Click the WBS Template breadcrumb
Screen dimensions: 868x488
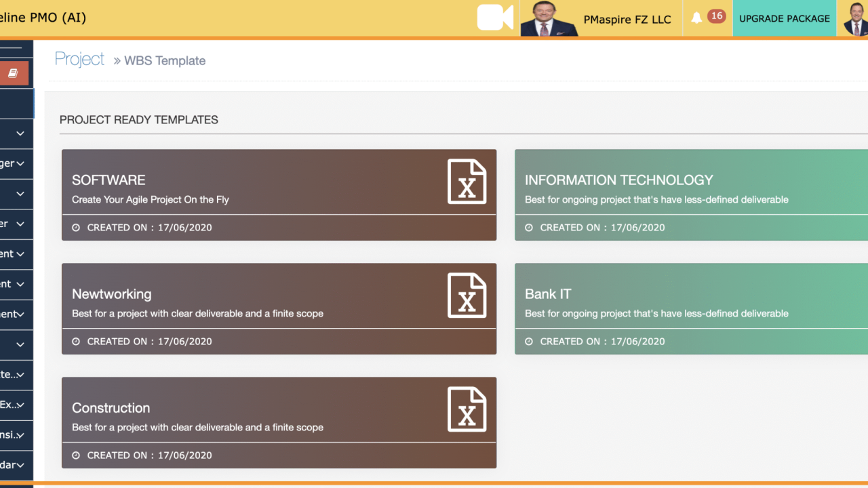[165, 60]
